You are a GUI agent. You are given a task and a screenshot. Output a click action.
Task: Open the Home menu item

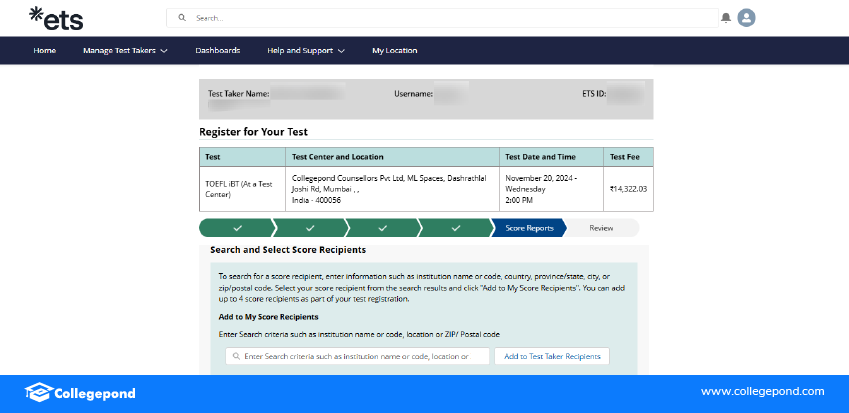click(x=44, y=50)
